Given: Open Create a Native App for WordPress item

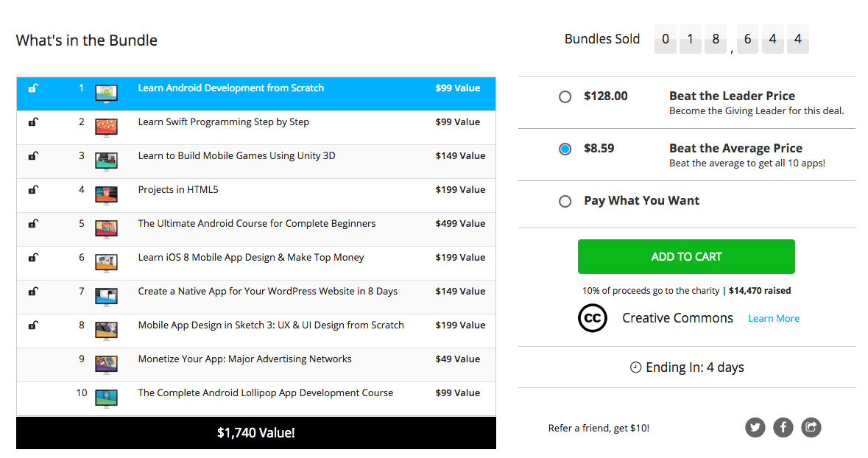Looking at the screenshot, I should coord(267,292).
